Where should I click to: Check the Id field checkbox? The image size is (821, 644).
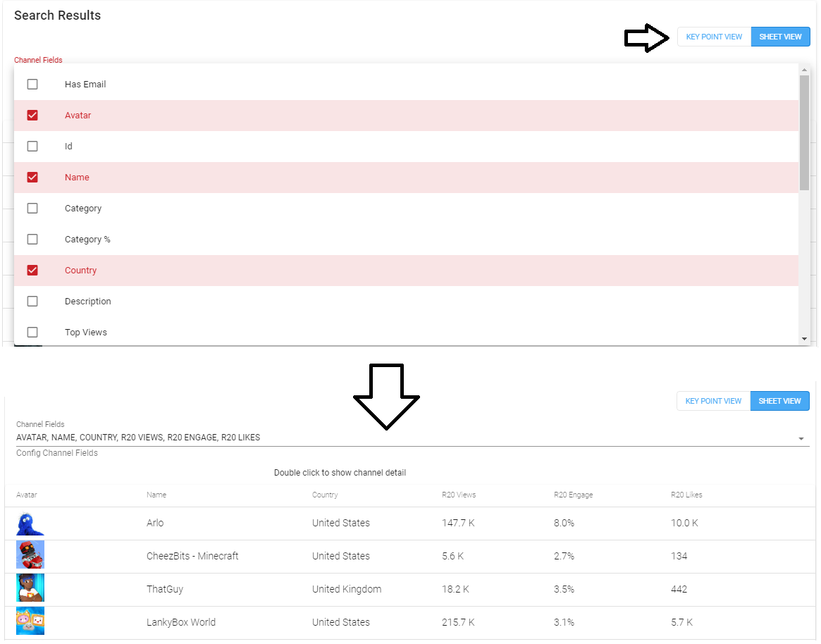pyautogui.click(x=32, y=146)
